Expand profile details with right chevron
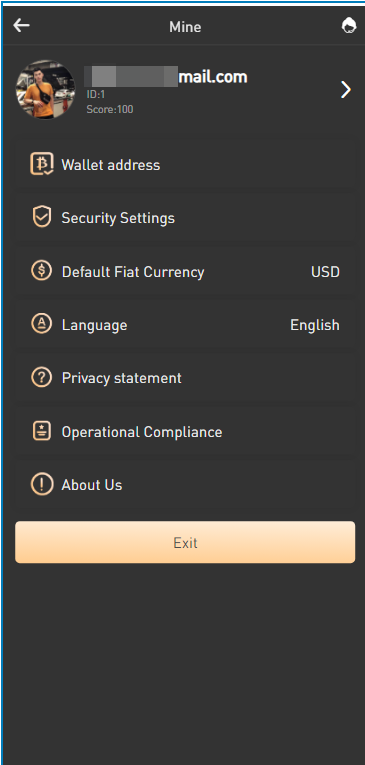 [x=345, y=90]
